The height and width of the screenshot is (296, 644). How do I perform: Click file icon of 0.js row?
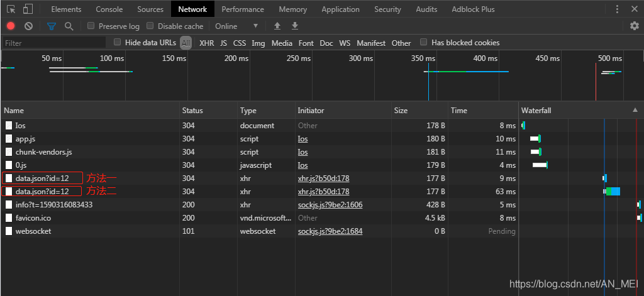(x=9, y=165)
